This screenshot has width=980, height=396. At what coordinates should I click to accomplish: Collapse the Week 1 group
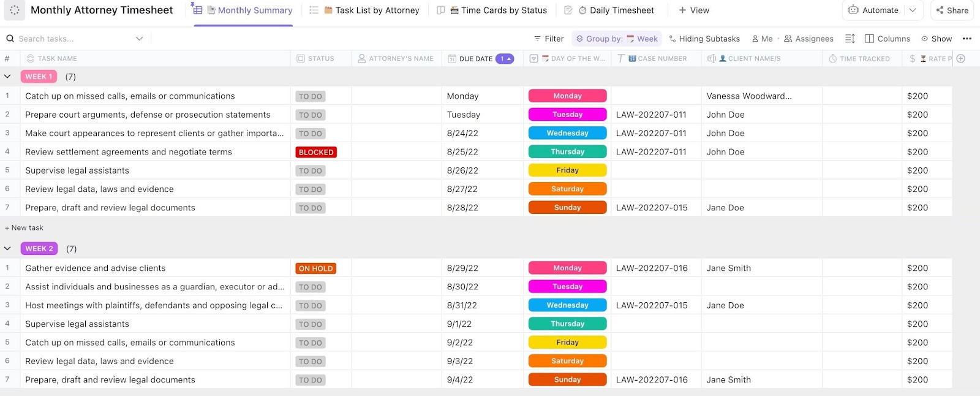(x=7, y=77)
